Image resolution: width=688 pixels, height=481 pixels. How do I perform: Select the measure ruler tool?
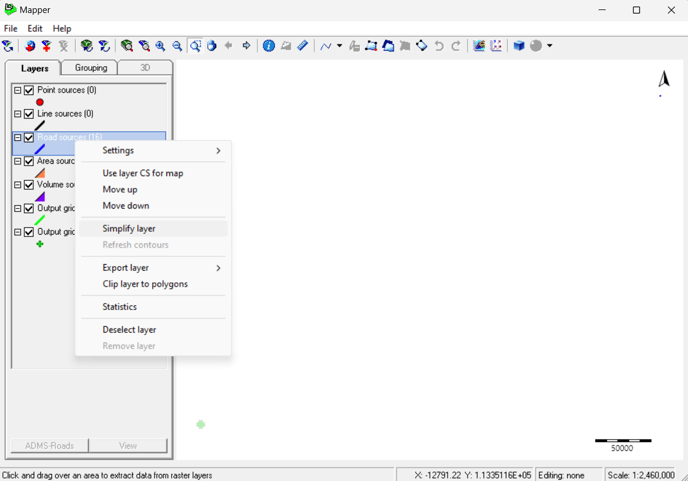pos(303,46)
